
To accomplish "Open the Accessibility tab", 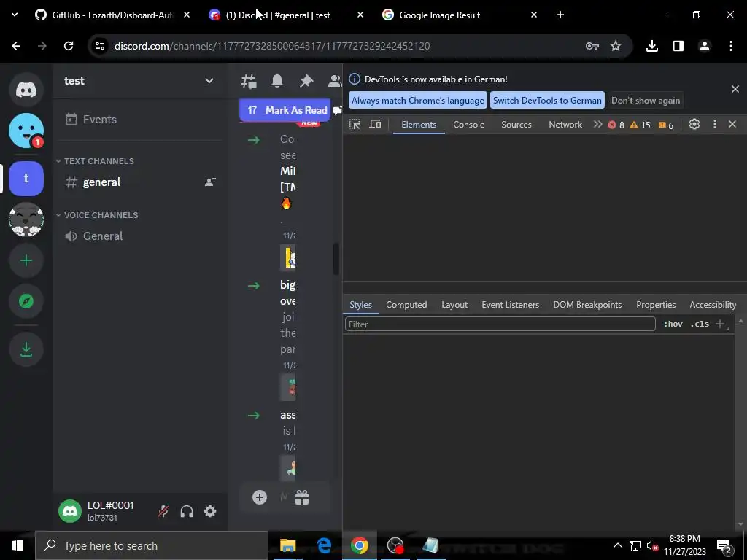I will pyautogui.click(x=713, y=305).
